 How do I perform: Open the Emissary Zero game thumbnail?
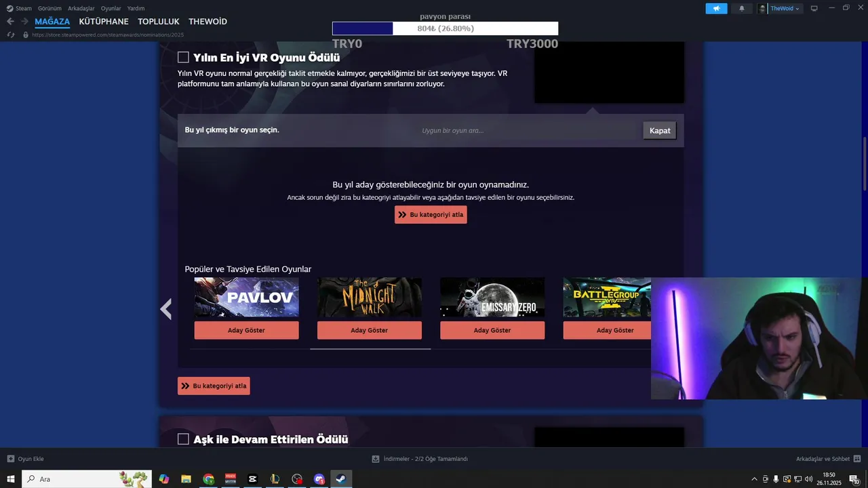coord(492,297)
